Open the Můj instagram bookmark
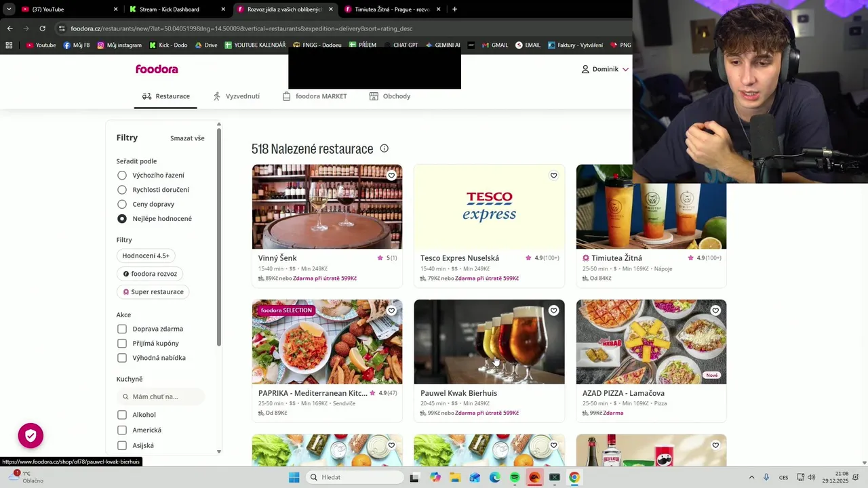The width and height of the screenshot is (868, 488). coord(119,45)
